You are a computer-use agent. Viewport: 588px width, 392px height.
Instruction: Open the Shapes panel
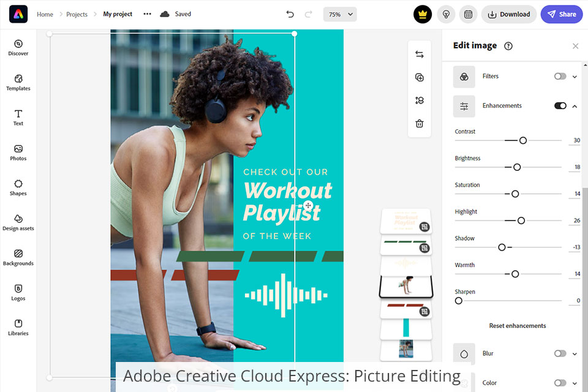pos(18,187)
